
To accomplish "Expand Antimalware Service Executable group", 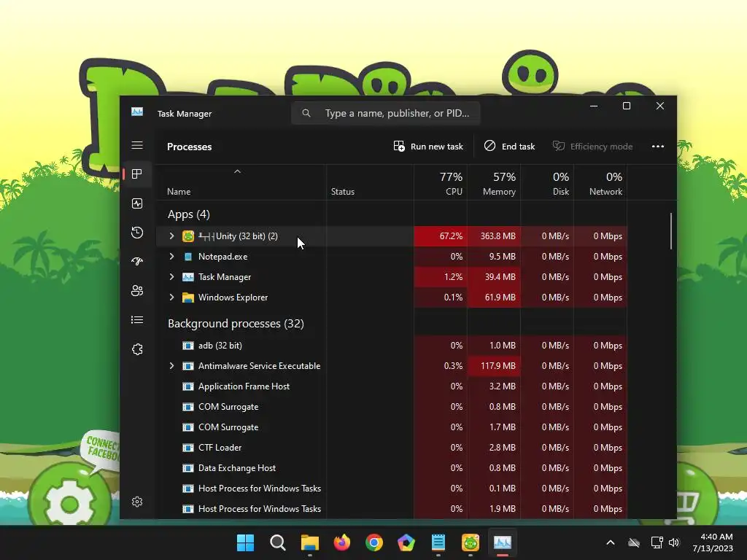I will pos(171,366).
